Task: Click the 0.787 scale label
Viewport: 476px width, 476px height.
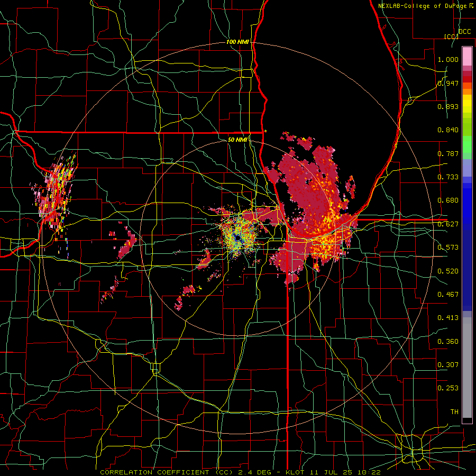Action: [x=448, y=153]
